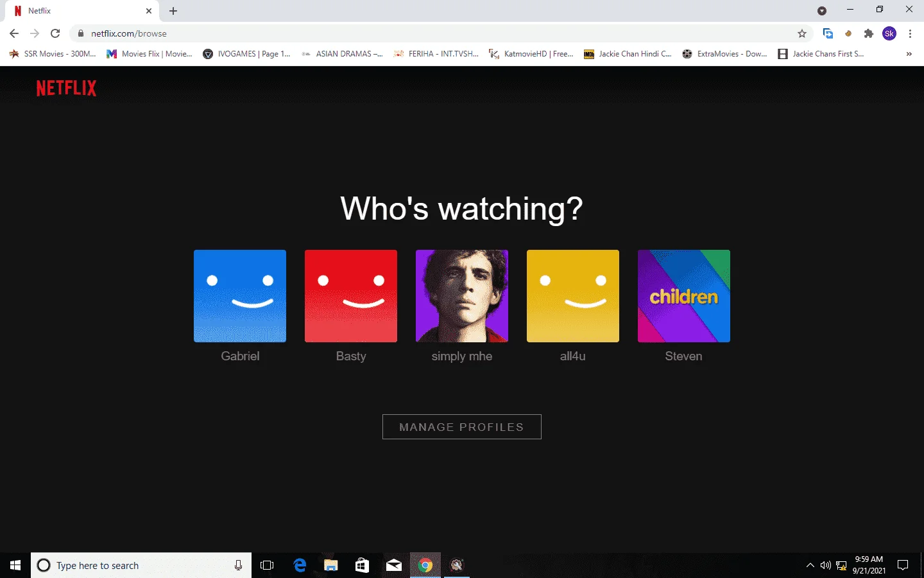Open ExtraMovies bookmark

point(725,54)
